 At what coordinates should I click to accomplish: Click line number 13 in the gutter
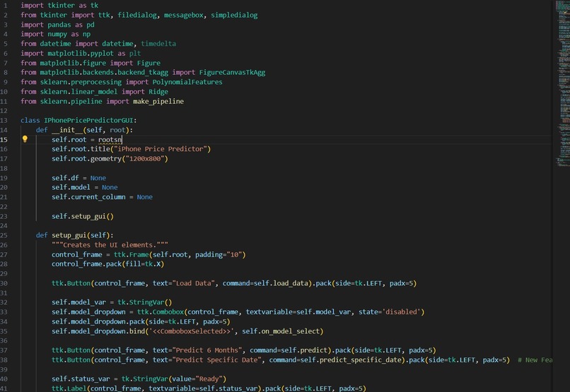point(4,120)
